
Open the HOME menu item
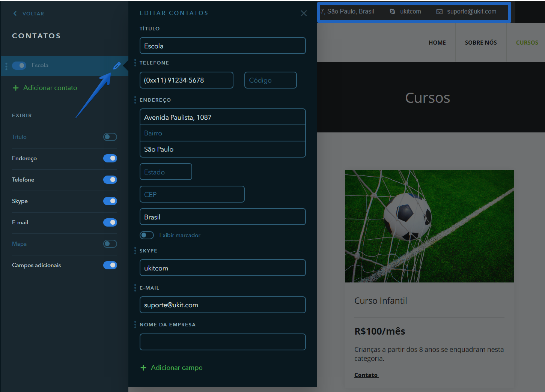coord(437,43)
